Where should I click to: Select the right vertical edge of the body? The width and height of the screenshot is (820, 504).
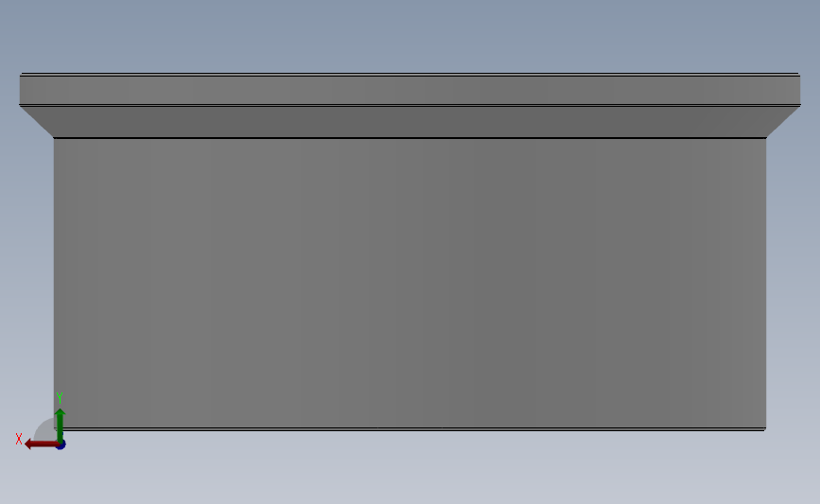click(766, 283)
